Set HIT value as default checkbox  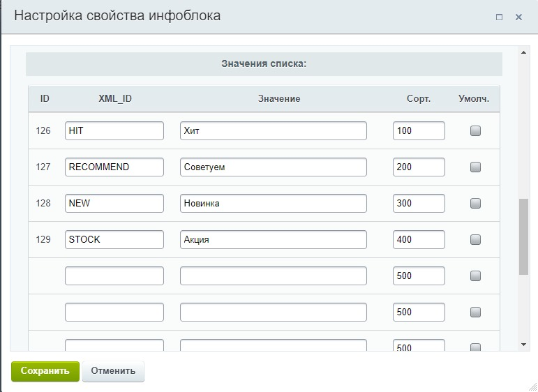point(475,130)
